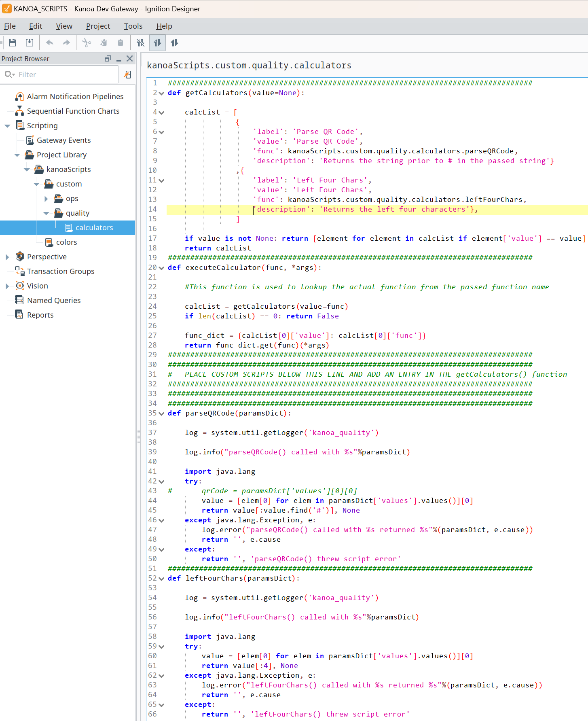Click the Cut scissors icon

pos(86,42)
